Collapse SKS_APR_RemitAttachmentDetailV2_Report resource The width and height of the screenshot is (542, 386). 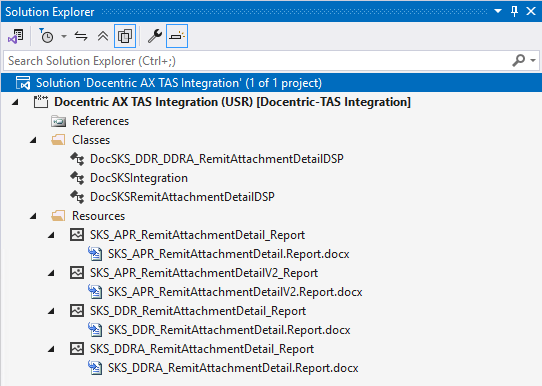tap(51, 273)
